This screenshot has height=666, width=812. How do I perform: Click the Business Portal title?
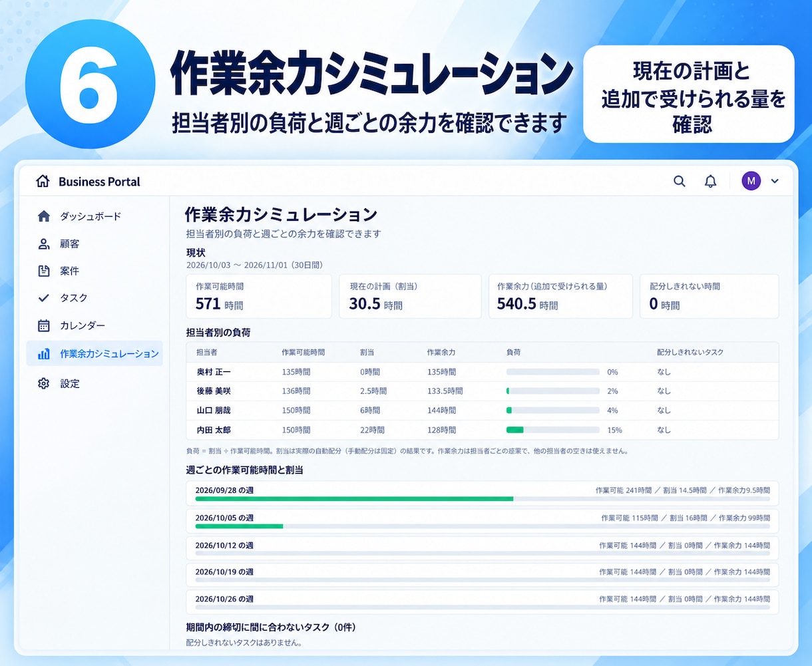[99, 182]
